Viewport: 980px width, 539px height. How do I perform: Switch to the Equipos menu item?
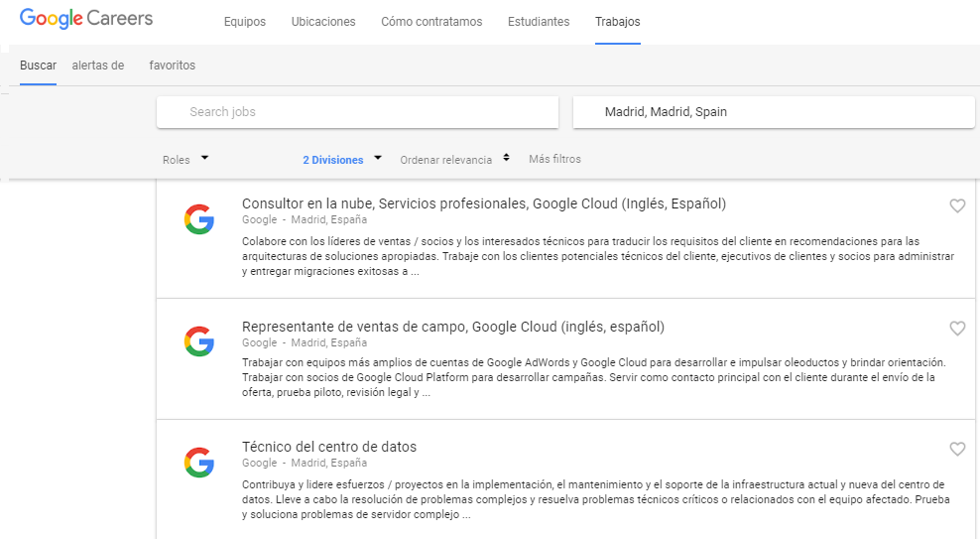click(x=245, y=21)
